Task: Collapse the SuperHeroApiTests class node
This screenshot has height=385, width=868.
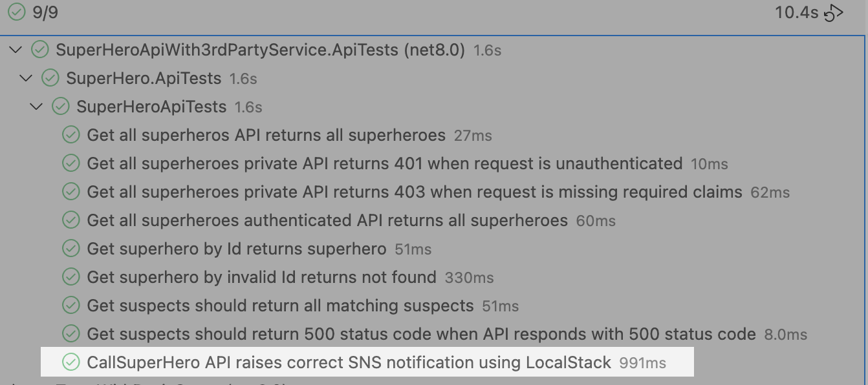Action: click(x=37, y=107)
